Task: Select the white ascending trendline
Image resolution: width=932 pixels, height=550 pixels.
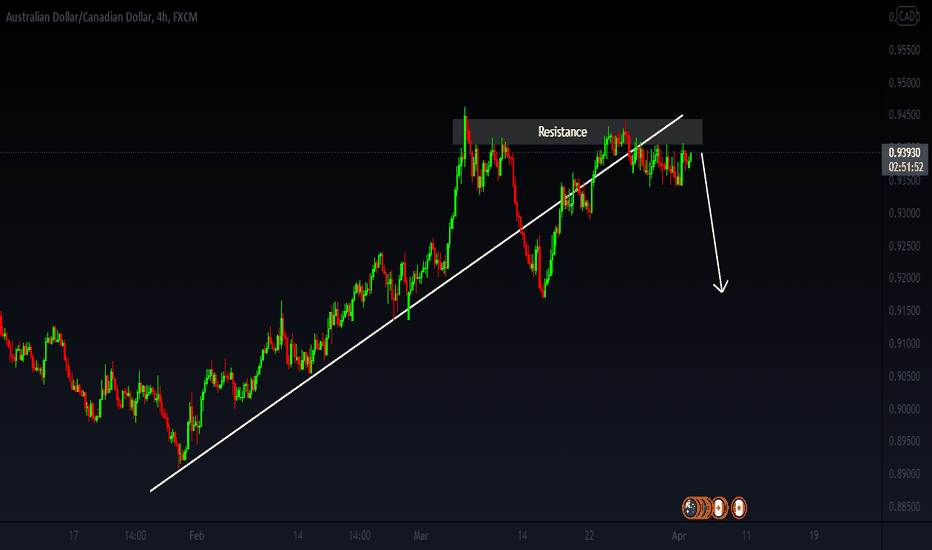Action: click(x=416, y=303)
